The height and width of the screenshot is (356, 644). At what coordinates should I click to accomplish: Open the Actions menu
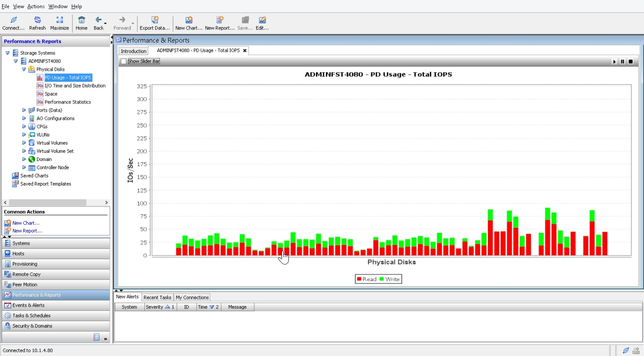[36, 6]
